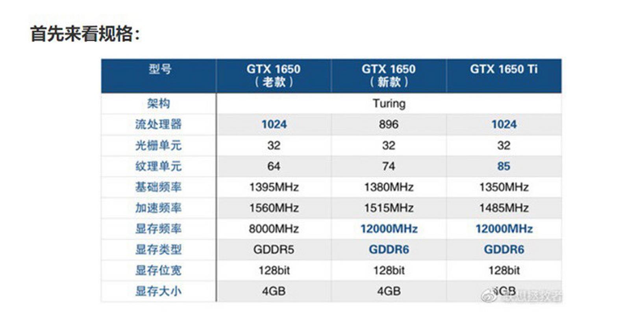This screenshot has width=644, height=315.
Task: Select the 896 stream processors value
Action: tap(389, 124)
